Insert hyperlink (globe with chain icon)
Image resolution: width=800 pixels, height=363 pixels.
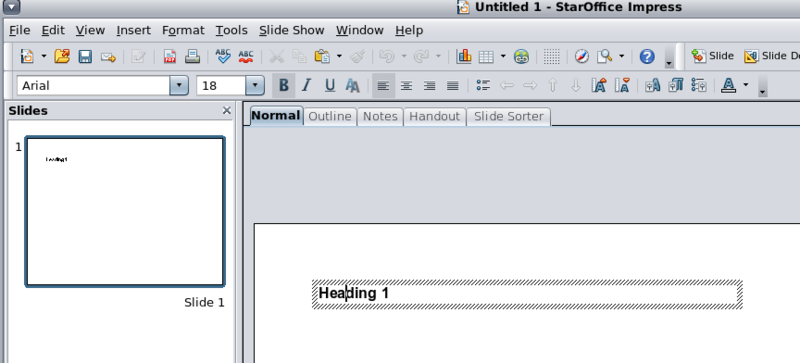tap(521, 57)
